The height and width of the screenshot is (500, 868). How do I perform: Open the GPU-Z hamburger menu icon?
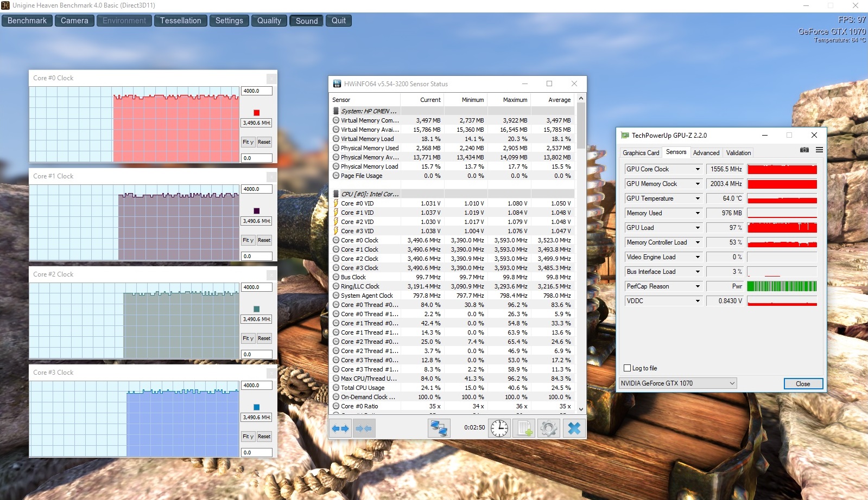click(x=819, y=150)
